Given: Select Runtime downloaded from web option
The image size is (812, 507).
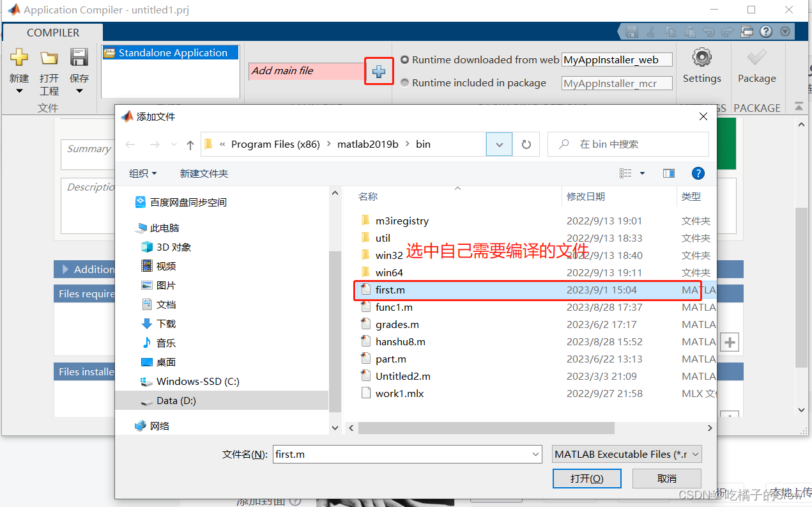Looking at the screenshot, I should point(405,59).
